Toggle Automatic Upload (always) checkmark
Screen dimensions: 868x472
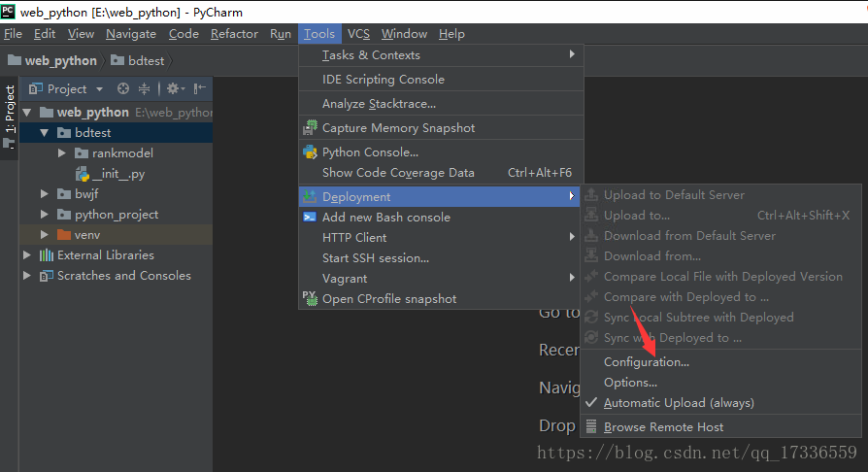591,403
